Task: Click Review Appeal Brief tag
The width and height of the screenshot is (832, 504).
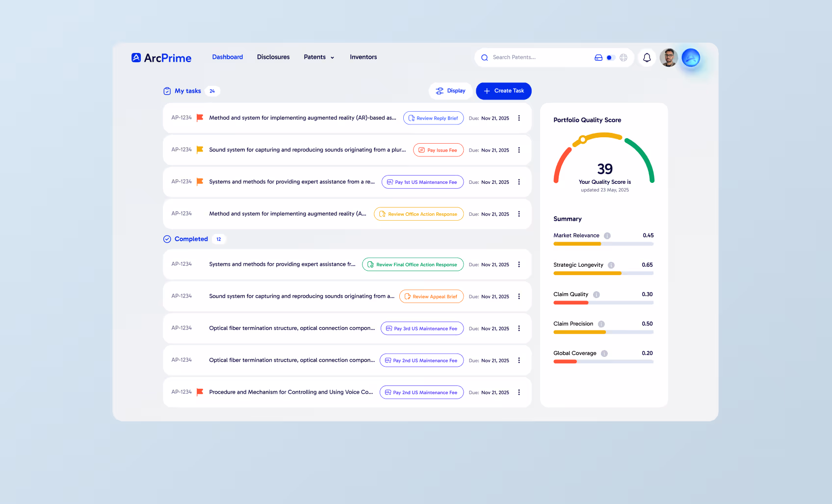Action: coord(431,296)
